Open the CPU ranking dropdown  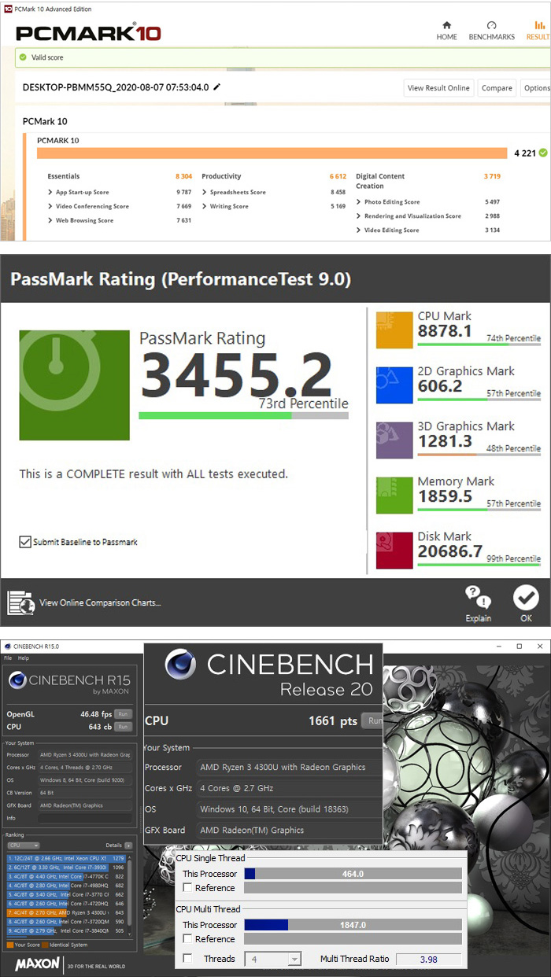(24, 846)
